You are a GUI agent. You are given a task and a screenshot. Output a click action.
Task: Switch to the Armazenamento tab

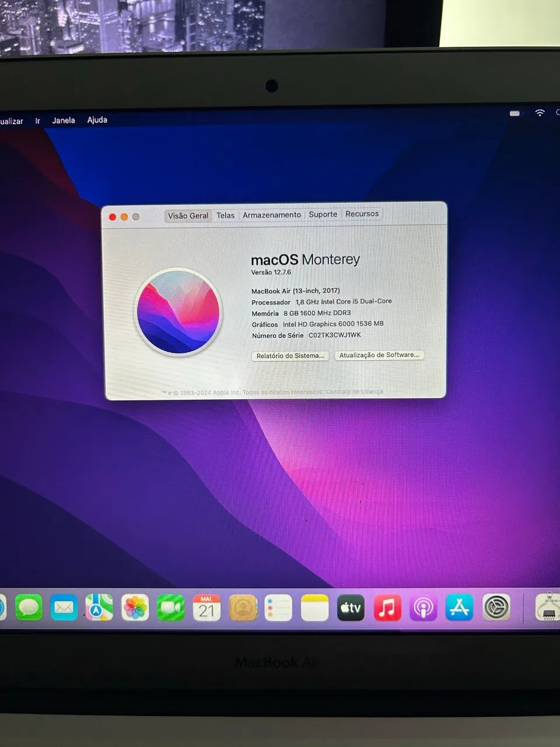(272, 215)
